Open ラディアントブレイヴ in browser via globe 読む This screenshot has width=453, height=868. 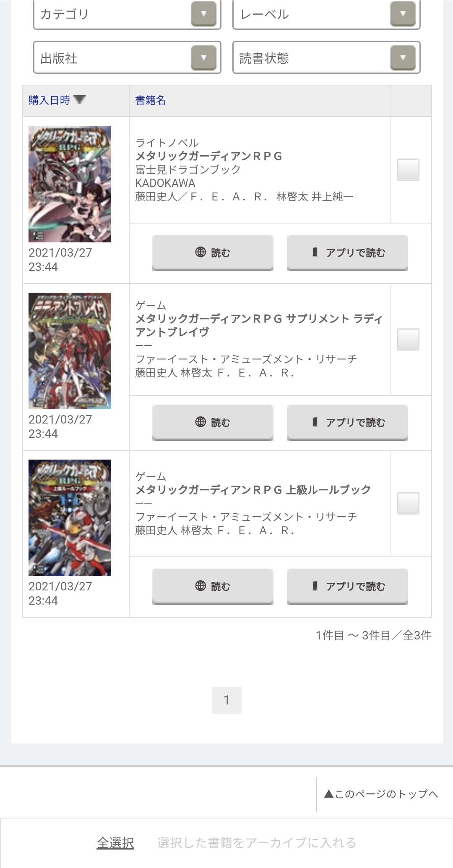click(x=213, y=422)
